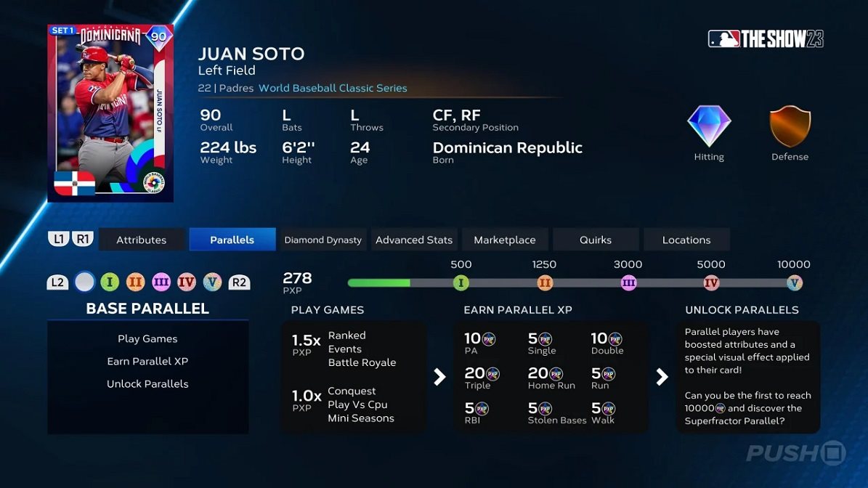Screen dimensions: 868x488
Task: Go to the Advanced Stats tab
Action: point(414,240)
